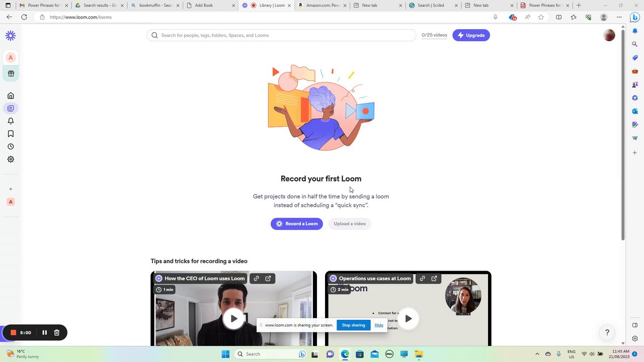Click Record a Loom button
The width and height of the screenshot is (644, 362).
297,224
